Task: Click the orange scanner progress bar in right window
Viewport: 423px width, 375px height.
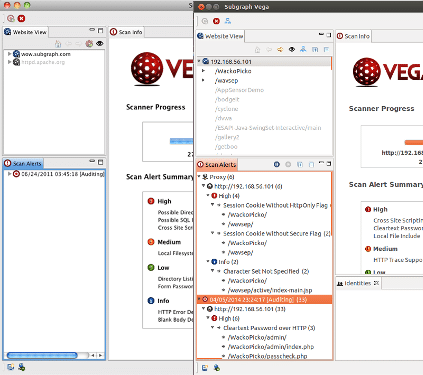Action: (x=414, y=142)
